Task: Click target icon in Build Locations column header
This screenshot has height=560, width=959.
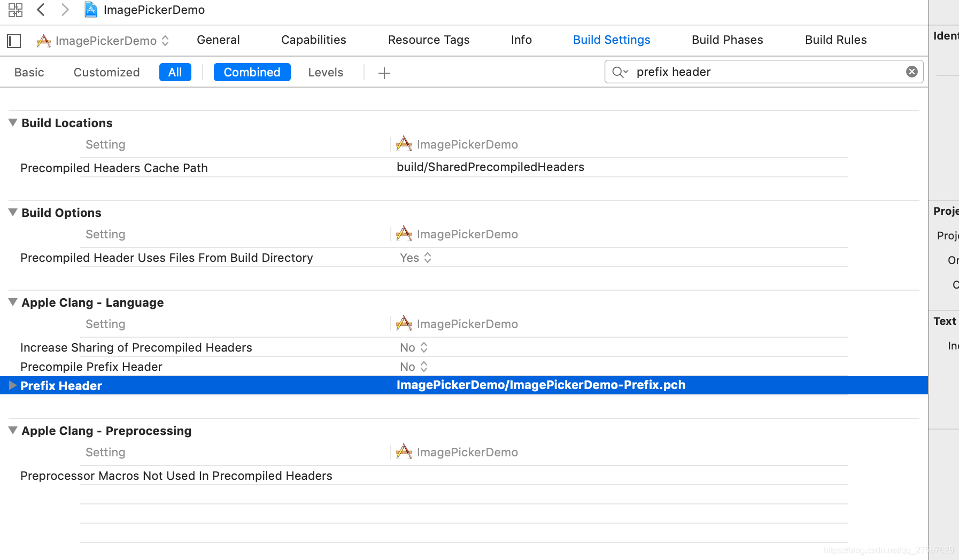Action: tap(404, 144)
